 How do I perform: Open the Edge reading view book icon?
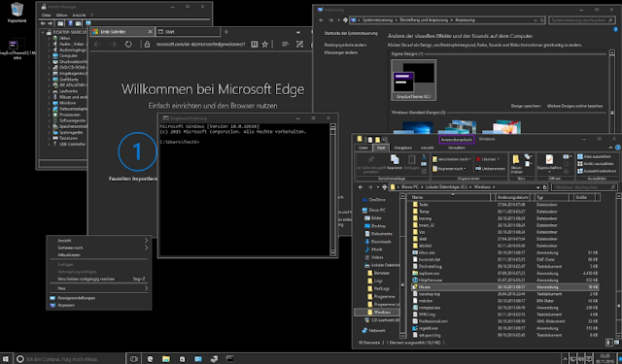(255, 45)
